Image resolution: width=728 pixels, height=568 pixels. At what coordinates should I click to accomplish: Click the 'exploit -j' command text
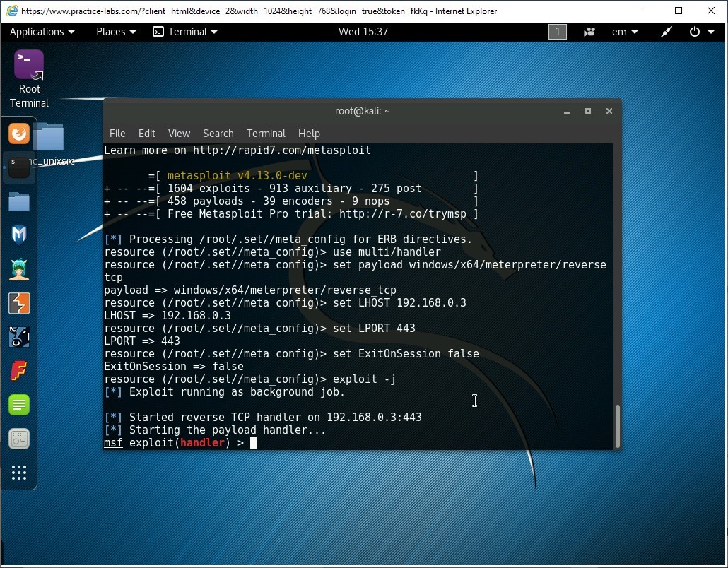[x=365, y=379]
